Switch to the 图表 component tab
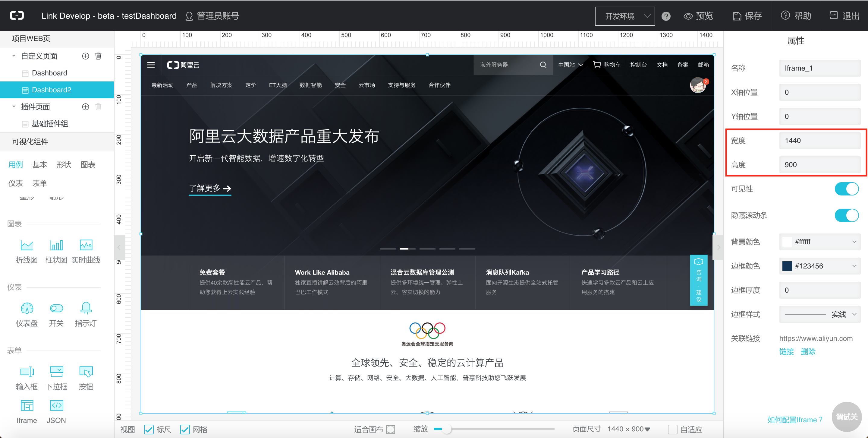The image size is (868, 438). pyautogui.click(x=88, y=164)
